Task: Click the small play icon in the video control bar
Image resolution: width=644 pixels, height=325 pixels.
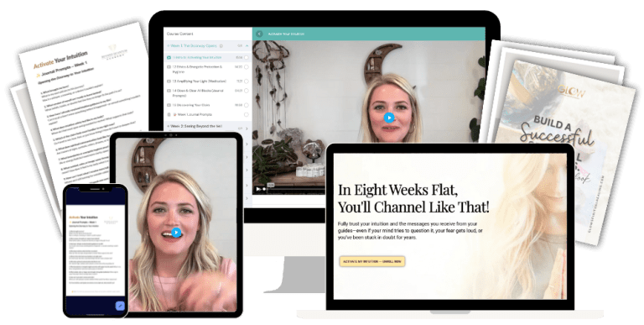Action: pyautogui.click(x=258, y=189)
